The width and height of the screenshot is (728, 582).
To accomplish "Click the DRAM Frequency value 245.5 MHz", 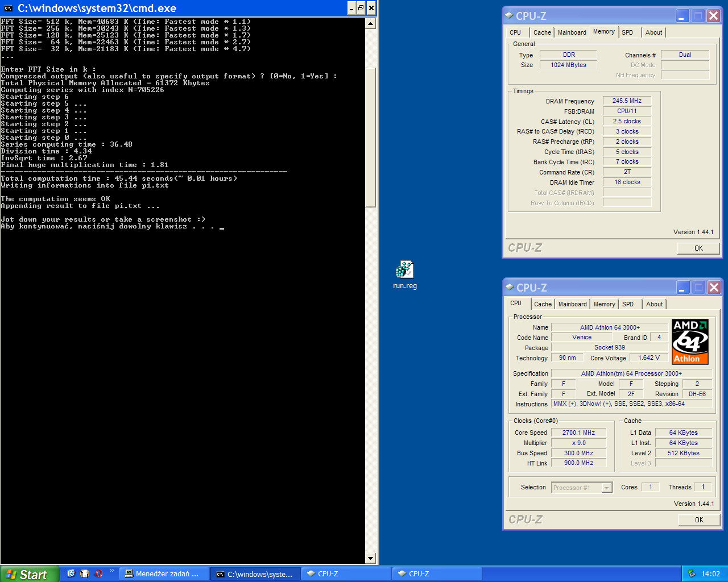I will (627, 101).
